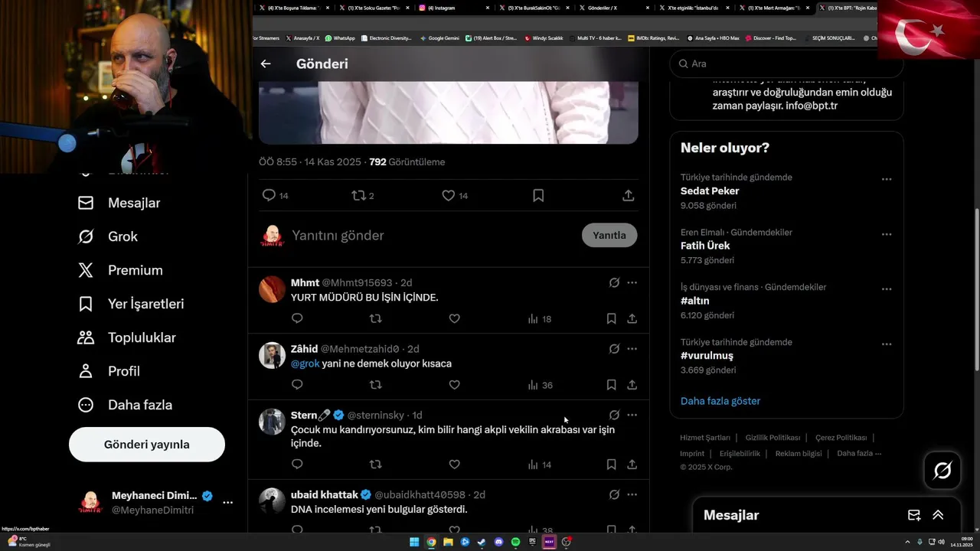
Task: Reply to Zâhid's comment
Action: [x=297, y=385]
